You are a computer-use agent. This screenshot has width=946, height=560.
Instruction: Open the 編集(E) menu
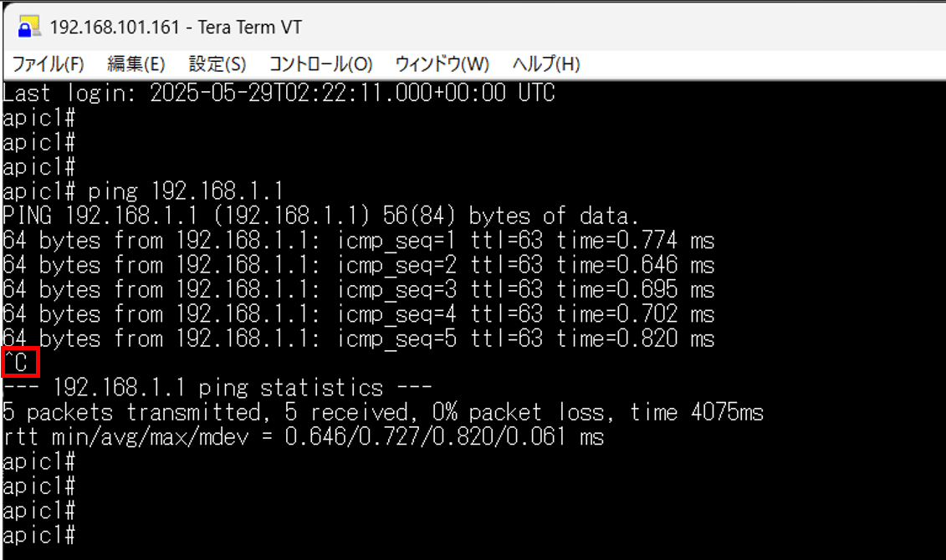coord(136,64)
